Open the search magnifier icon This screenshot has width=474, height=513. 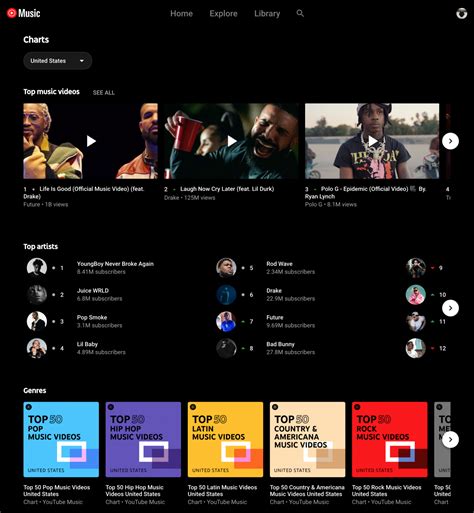(300, 13)
